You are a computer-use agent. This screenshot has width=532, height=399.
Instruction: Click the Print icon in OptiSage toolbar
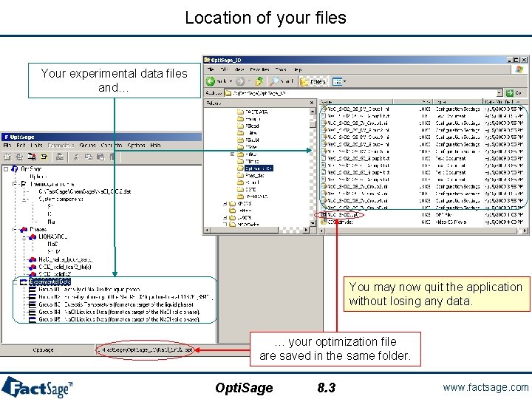(60, 157)
